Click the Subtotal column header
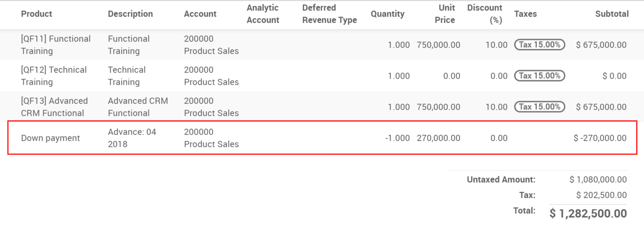The height and width of the screenshot is (226, 644). (x=612, y=14)
